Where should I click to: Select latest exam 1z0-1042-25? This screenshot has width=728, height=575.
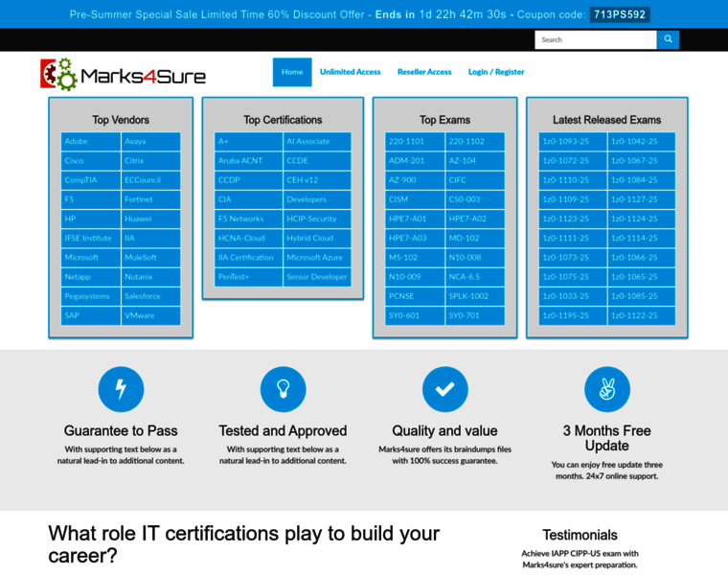coord(642,141)
